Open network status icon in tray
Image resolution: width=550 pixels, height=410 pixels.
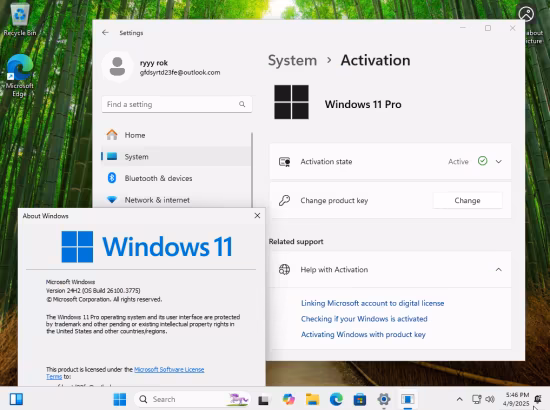coord(476,399)
